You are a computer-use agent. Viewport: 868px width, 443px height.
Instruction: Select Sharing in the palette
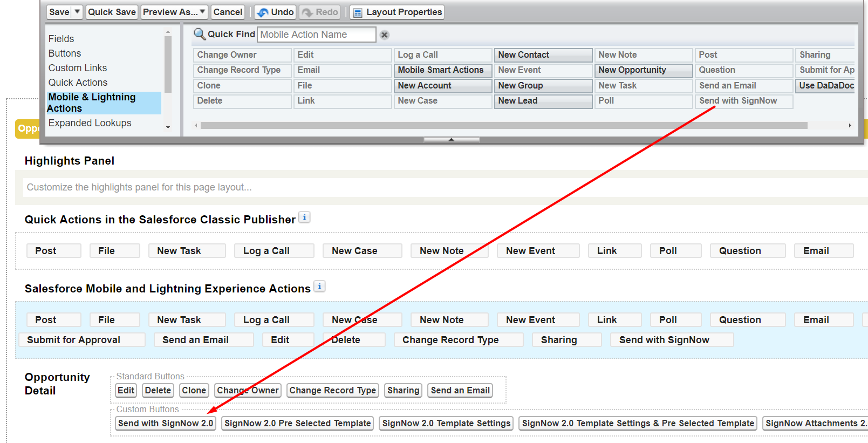click(x=825, y=55)
